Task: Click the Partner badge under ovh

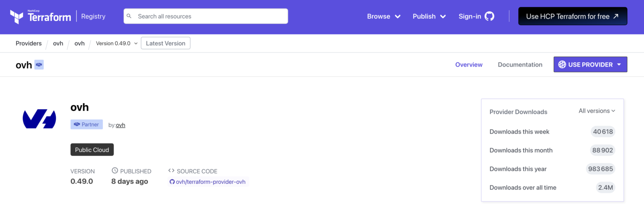Action: coord(86,124)
